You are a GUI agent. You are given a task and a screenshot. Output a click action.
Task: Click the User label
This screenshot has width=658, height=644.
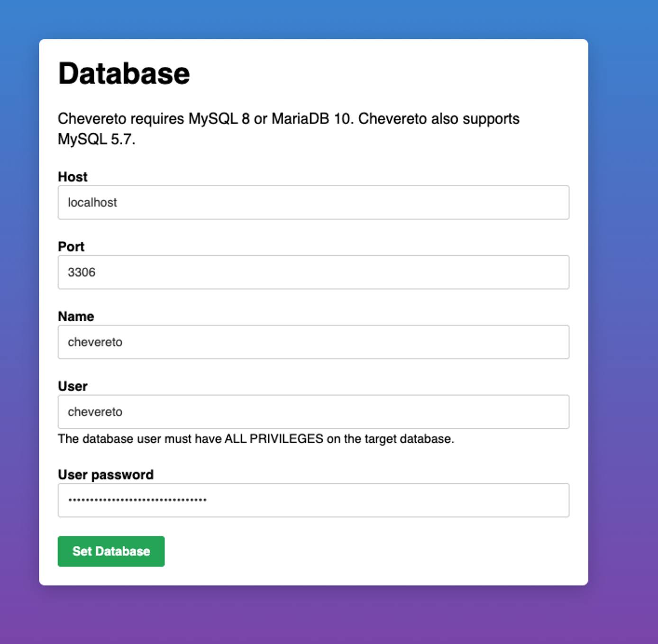click(x=73, y=386)
